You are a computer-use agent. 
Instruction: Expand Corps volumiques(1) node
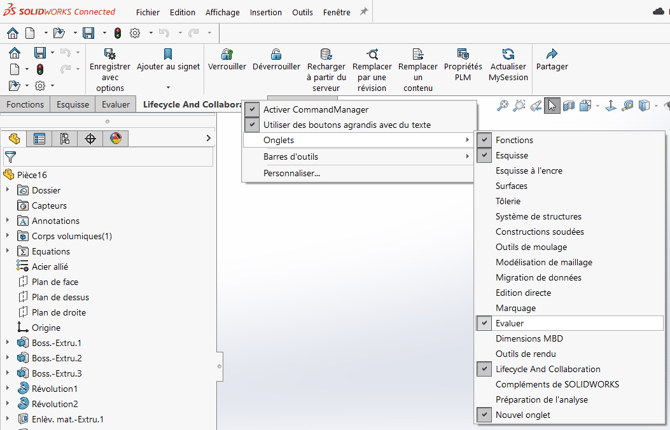[7, 236]
